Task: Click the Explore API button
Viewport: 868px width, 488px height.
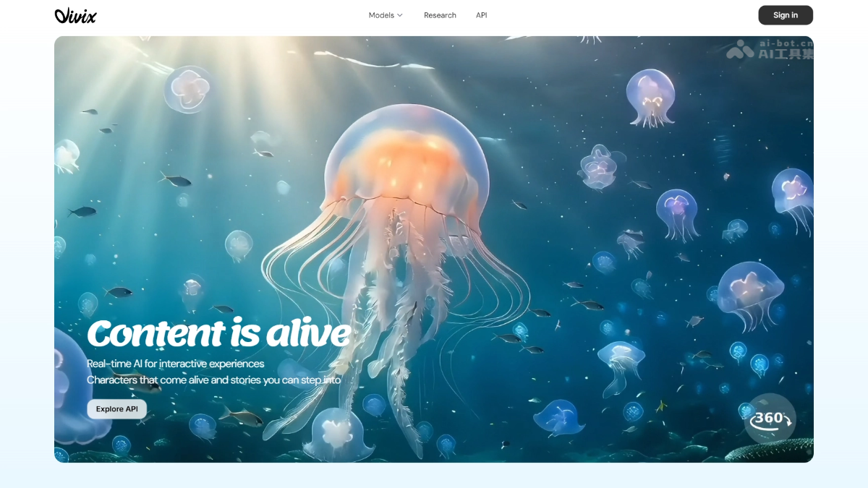Action: tap(117, 409)
